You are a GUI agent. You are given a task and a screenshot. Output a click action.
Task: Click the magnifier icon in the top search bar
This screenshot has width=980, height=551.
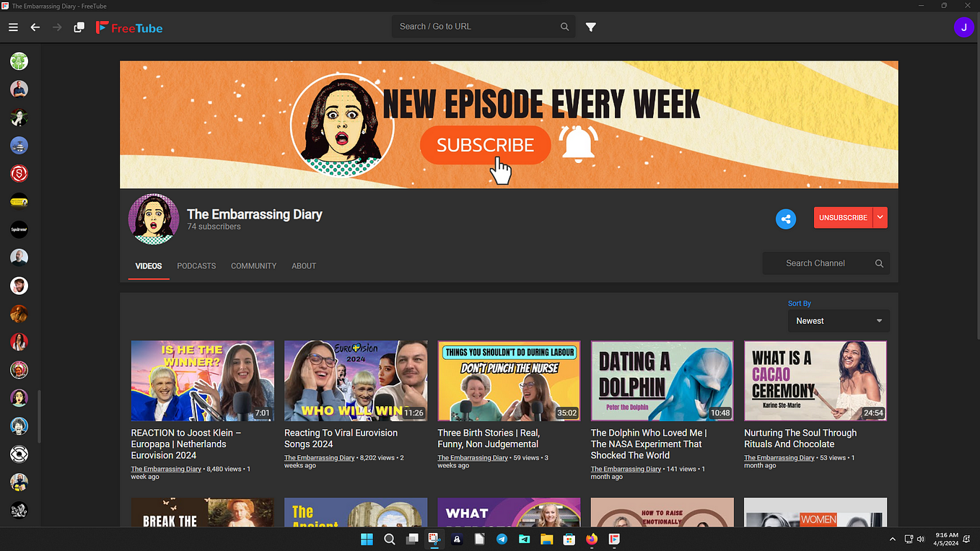(x=564, y=27)
